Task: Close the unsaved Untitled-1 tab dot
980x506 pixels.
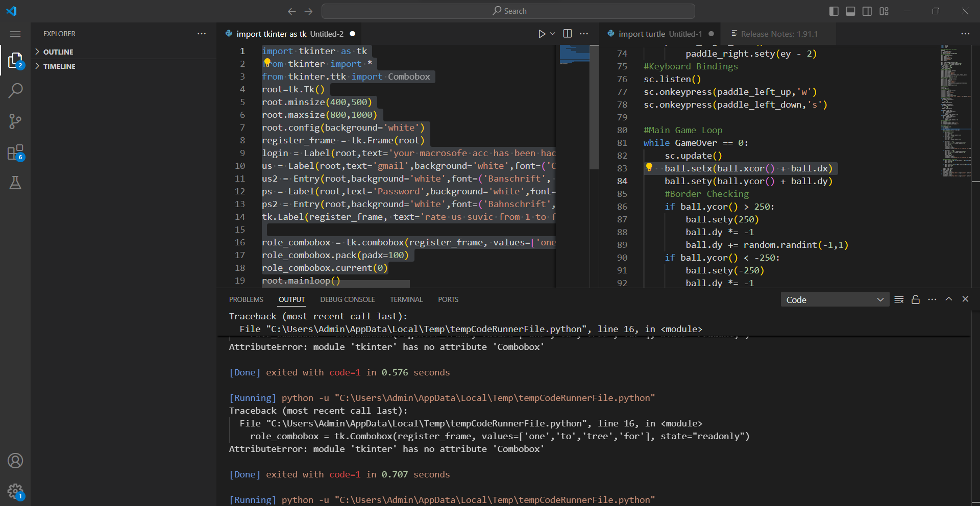Action: (x=711, y=34)
